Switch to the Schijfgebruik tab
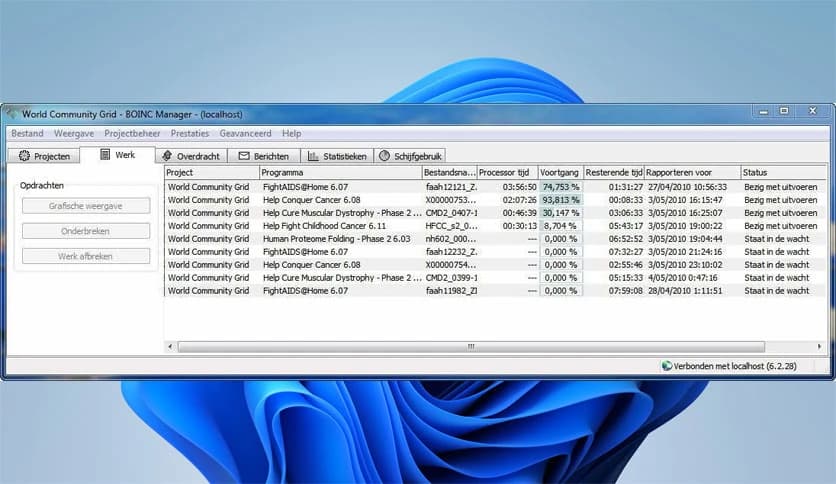 click(409, 156)
